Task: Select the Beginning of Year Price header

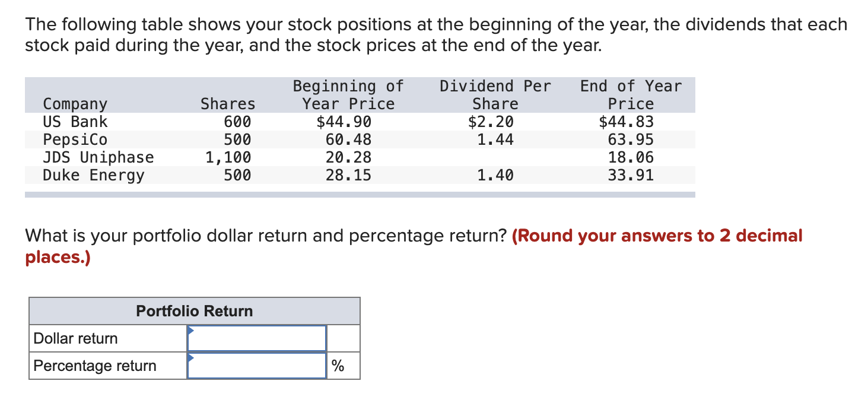Action: coord(348,95)
